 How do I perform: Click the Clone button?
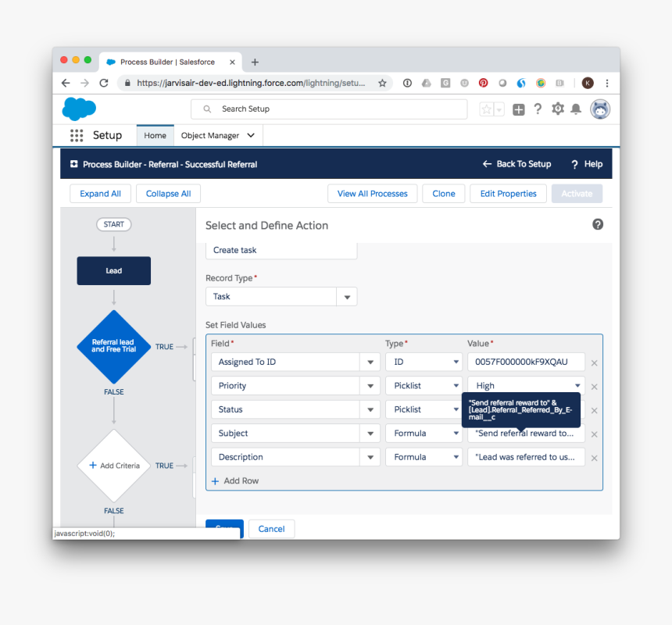[444, 194]
